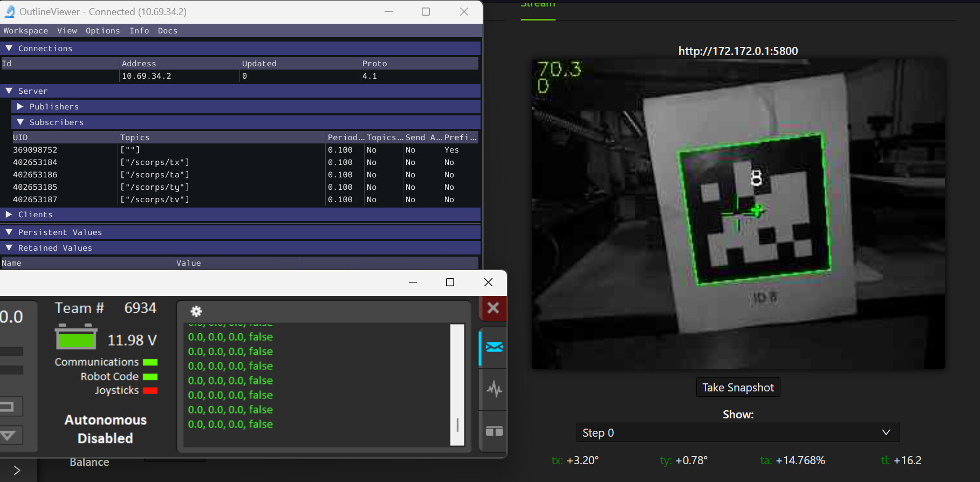Select the /scorps/tx subscriber row
The width and height of the screenshot is (980, 482).
point(245,162)
